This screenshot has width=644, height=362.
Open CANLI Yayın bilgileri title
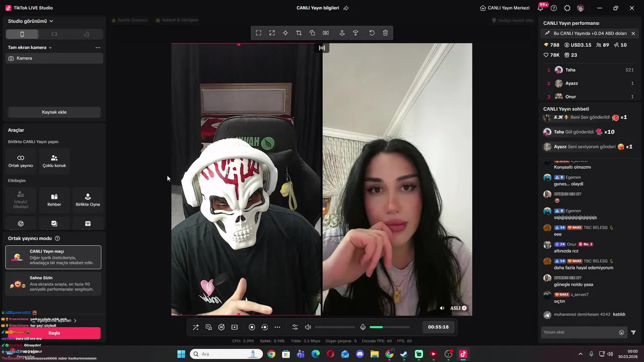coord(318,8)
